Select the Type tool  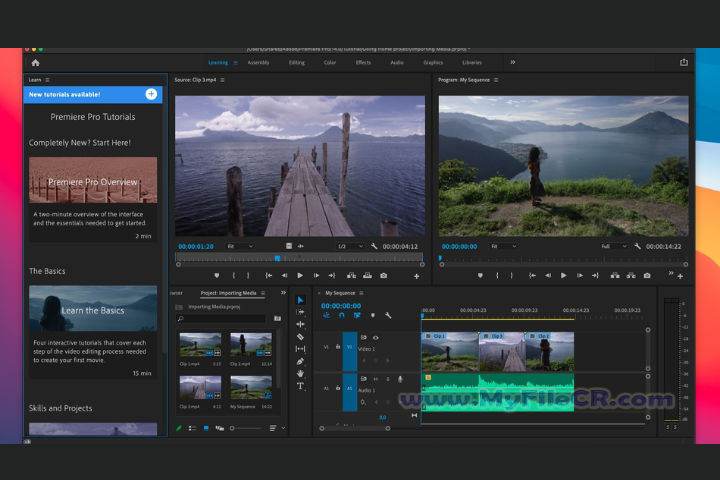point(300,386)
